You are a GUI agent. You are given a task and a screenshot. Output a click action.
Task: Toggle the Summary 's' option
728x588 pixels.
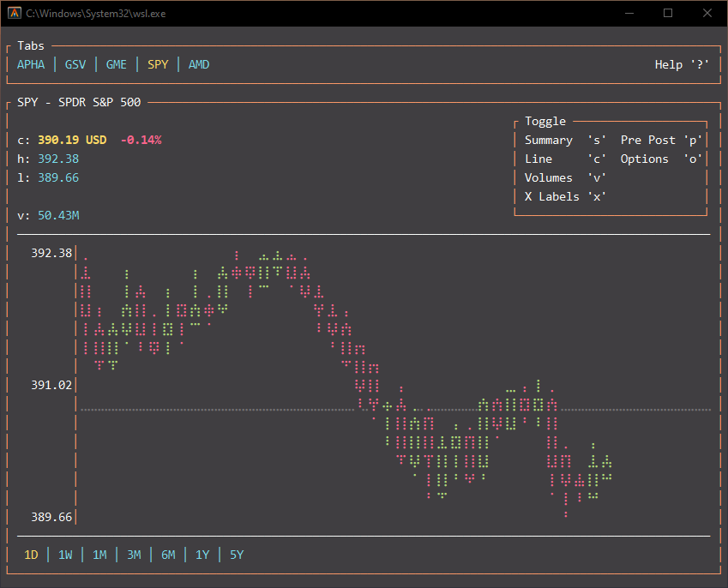pos(565,141)
